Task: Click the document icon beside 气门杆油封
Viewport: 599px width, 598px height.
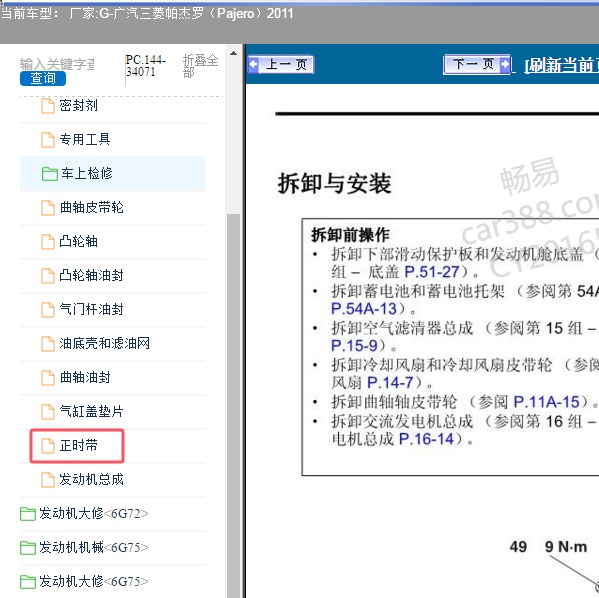Action: pos(48,310)
